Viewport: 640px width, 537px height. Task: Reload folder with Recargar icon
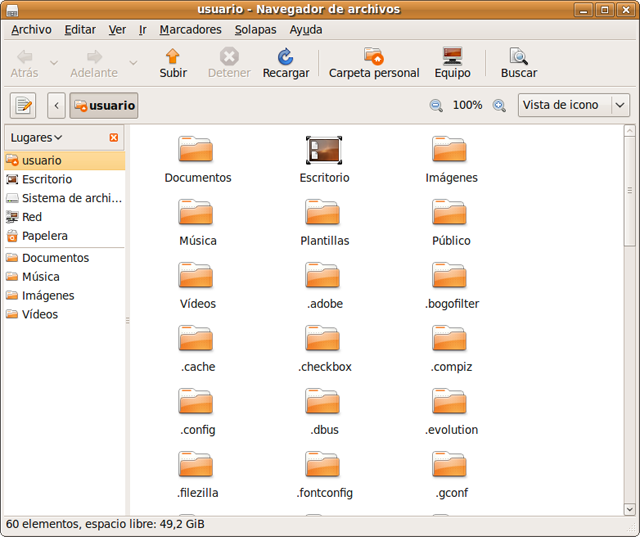tap(285, 57)
